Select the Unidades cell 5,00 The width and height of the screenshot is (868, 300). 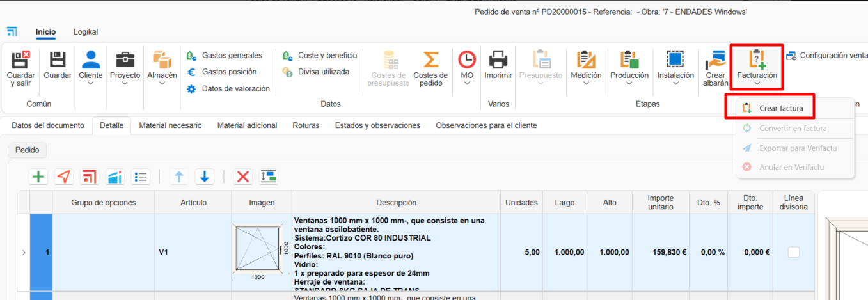(521, 252)
